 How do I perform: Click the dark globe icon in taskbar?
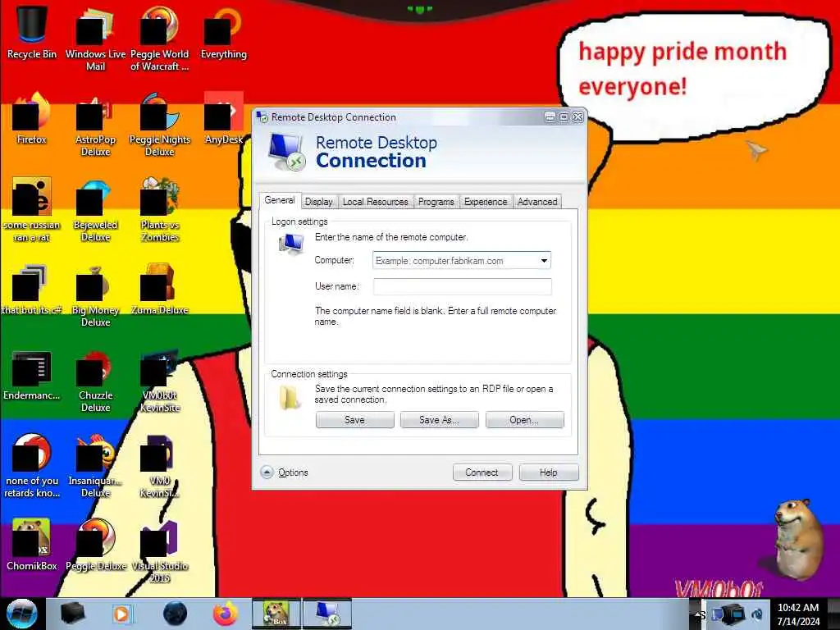tap(176, 614)
